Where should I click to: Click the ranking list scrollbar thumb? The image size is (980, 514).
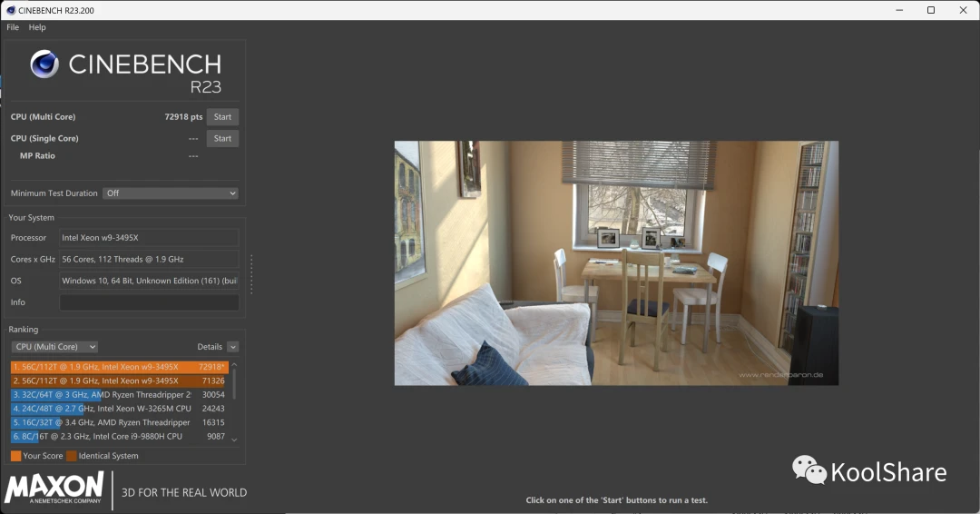coord(234,383)
